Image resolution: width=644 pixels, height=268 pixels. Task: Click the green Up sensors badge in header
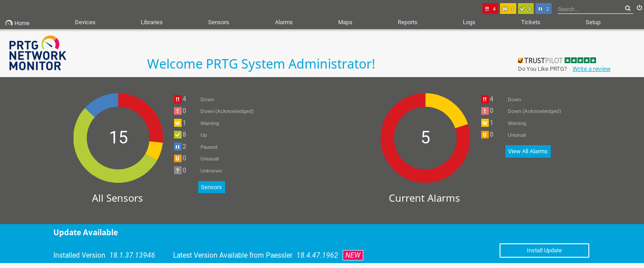click(x=526, y=9)
